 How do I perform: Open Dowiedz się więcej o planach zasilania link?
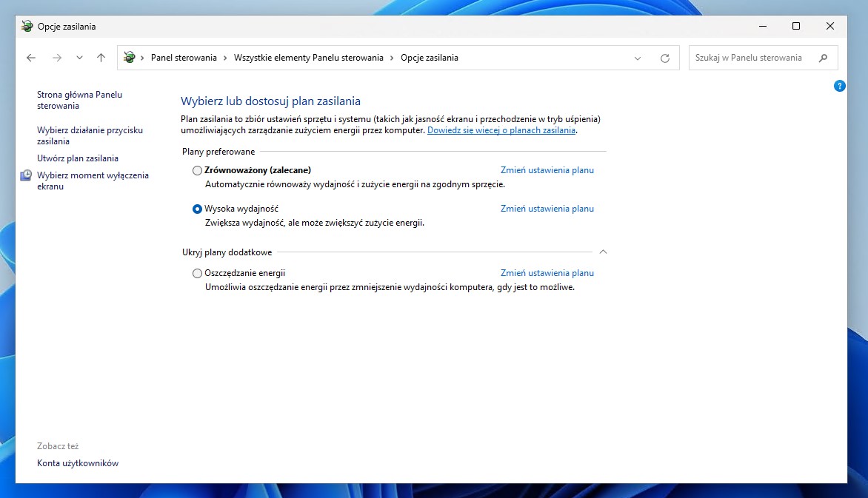pyautogui.click(x=501, y=130)
